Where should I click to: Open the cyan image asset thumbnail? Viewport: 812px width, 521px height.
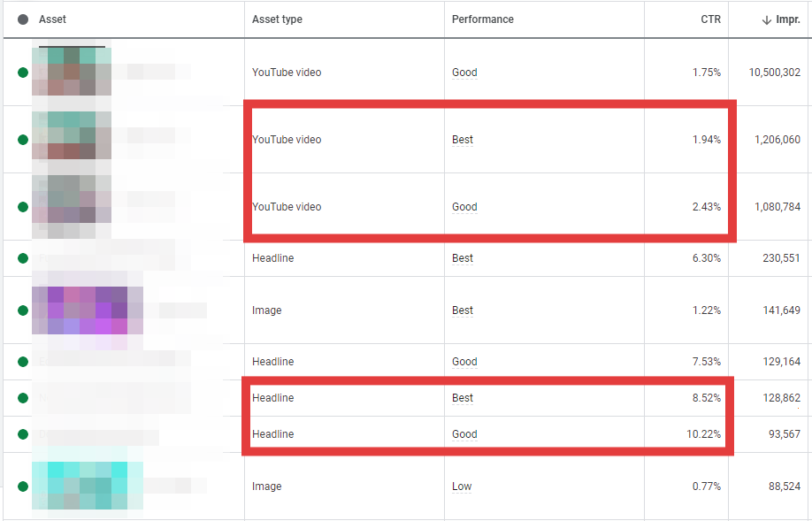[88, 486]
